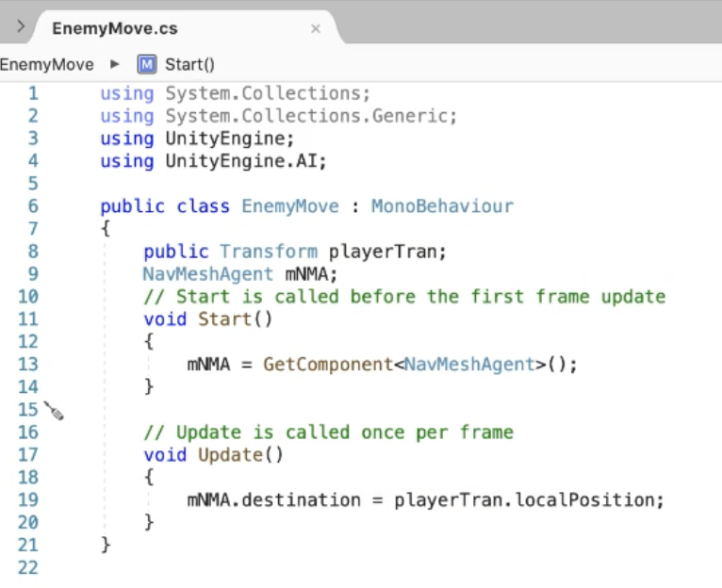
Task: Click the breadcrumb separator arrow after EnemyMove
Action: pos(115,65)
